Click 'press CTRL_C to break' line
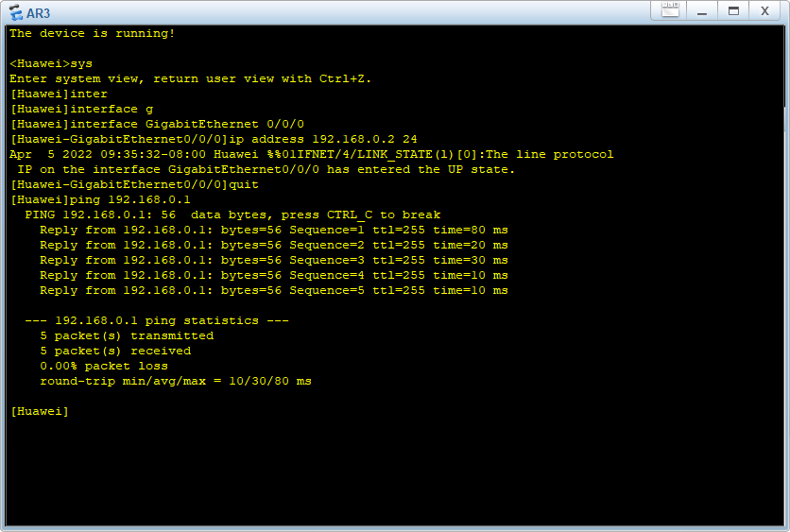The height and width of the screenshot is (532, 790). tap(232, 215)
